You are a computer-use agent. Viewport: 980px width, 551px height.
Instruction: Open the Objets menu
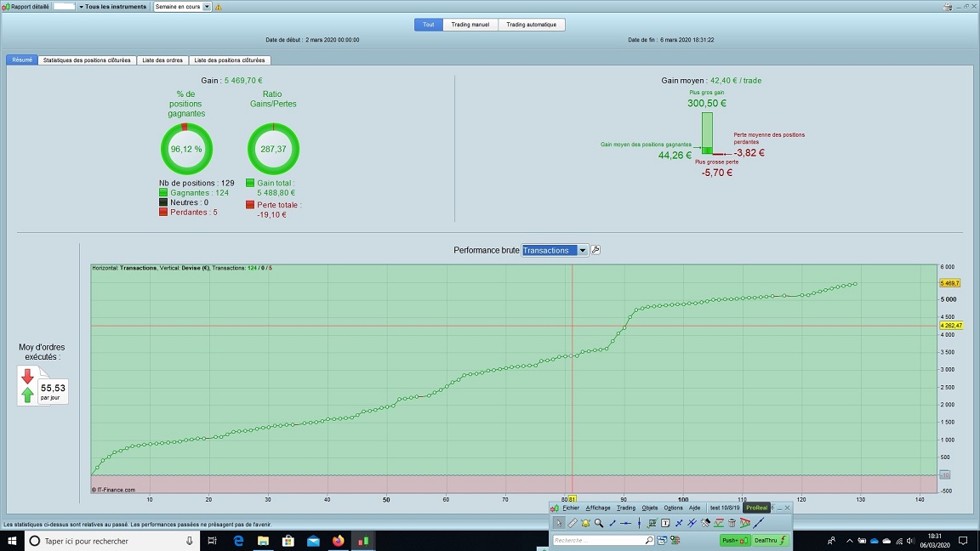tap(649, 508)
